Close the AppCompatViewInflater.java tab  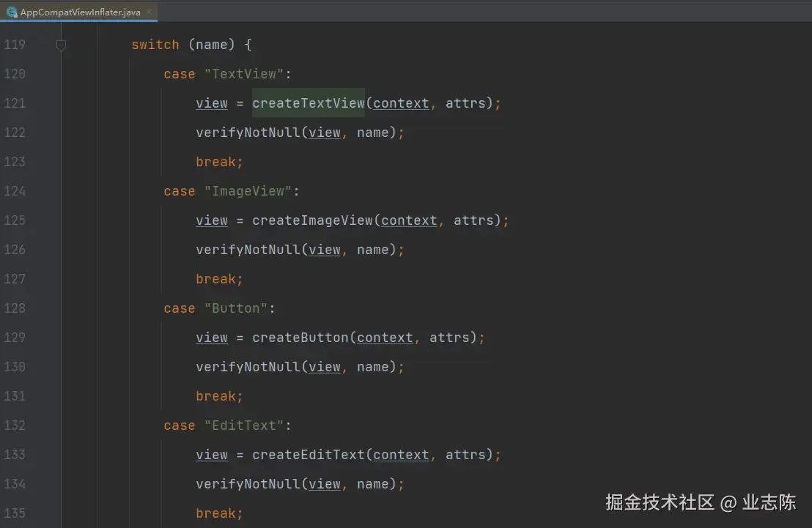point(149,12)
